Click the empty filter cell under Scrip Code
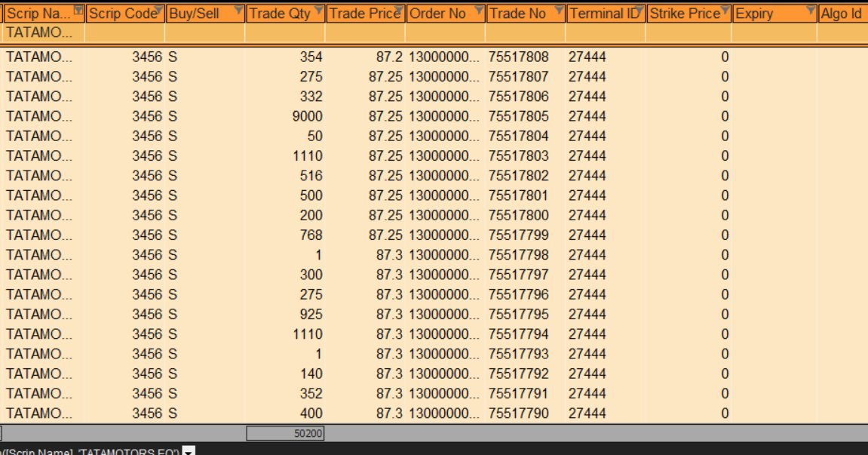The width and height of the screenshot is (868, 455). pos(125,32)
